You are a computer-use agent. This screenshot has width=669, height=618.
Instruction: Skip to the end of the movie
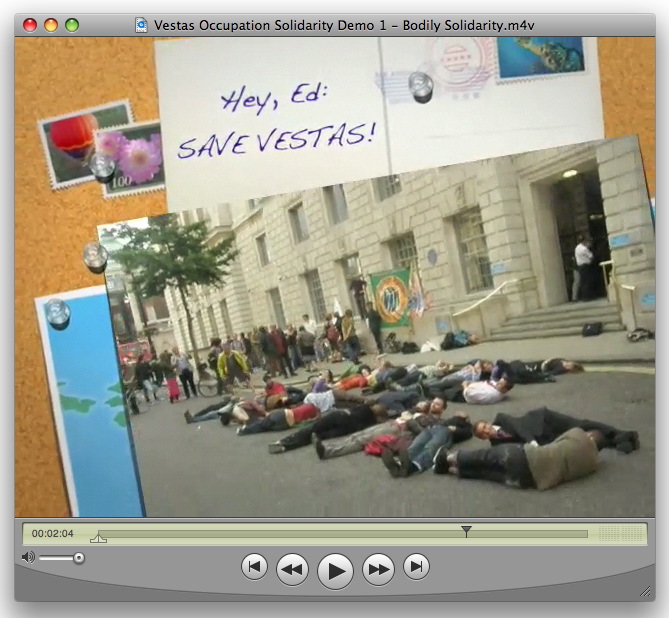pos(416,567)
